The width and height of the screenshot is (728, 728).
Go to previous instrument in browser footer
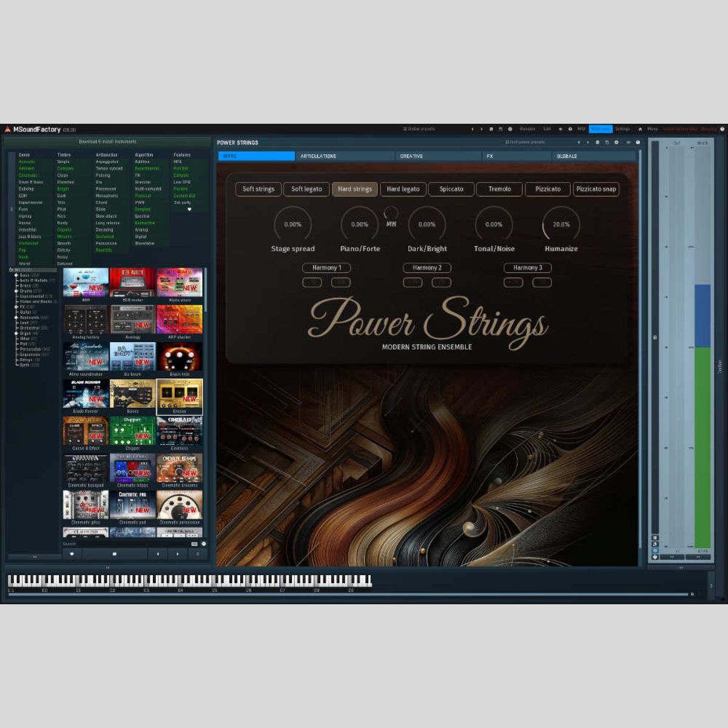click(x=158, y=554)
